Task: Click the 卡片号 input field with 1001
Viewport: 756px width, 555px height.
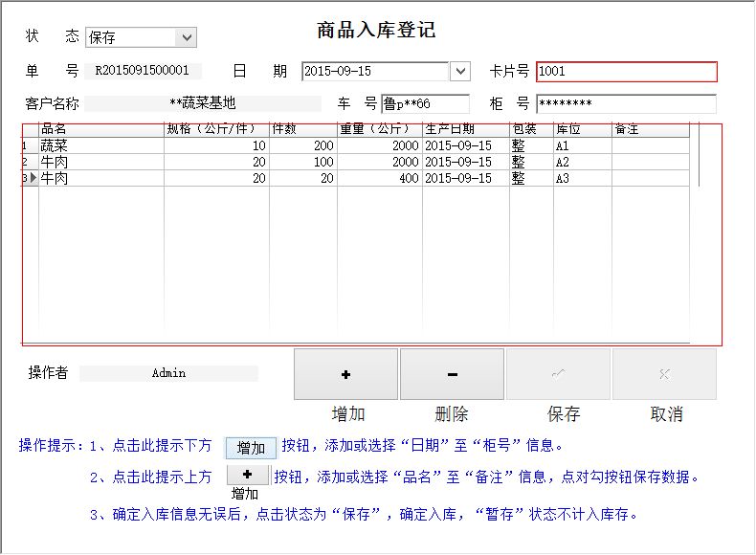Action: (x=627, y=72)
